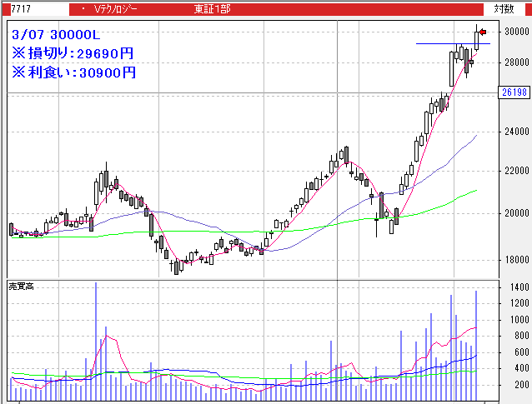Click the pink volume average peak near 800
532x404 pixels.
[106, 337]
